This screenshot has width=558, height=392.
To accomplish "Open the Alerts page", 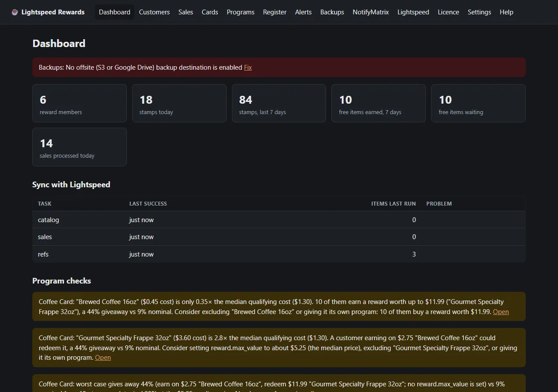I will coord(303,12).
